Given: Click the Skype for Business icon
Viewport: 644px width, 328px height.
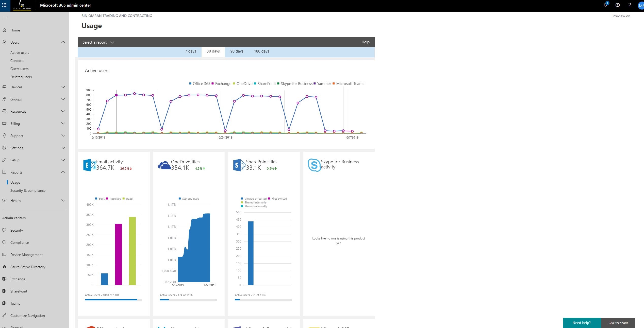Looking at the screenshot, I should [x=314, y=165].
